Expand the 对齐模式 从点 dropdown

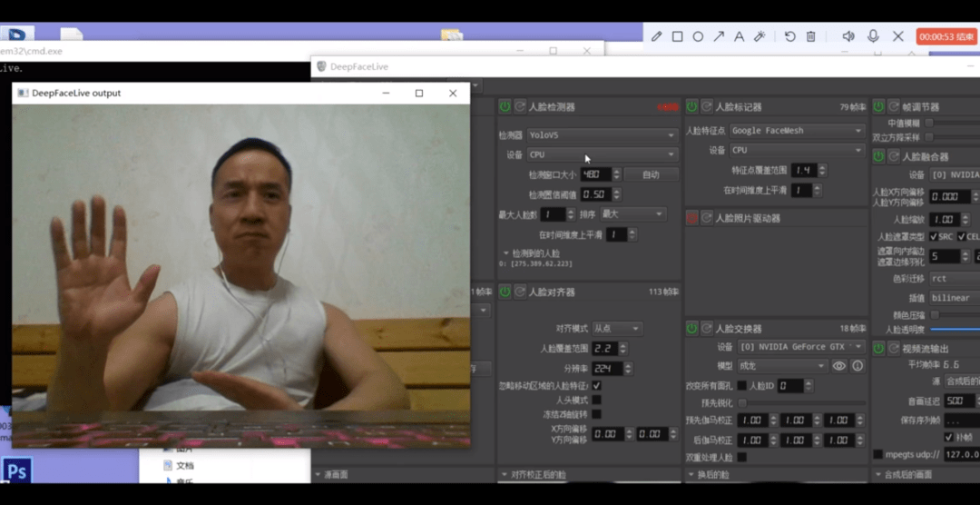pos(616,328)
